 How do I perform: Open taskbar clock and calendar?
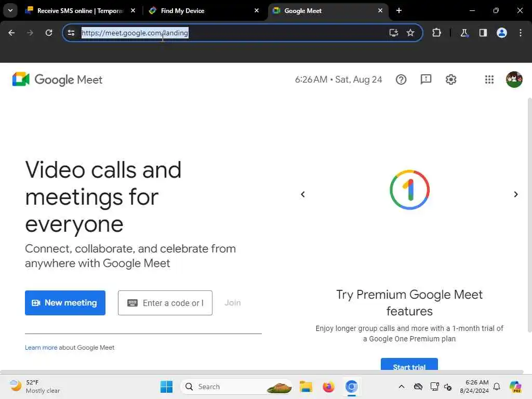coord(474,387)
